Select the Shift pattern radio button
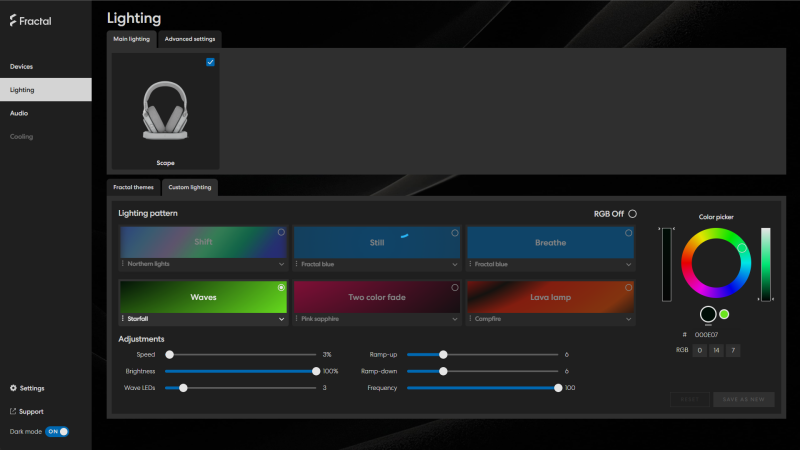Viewport: 800px width, 450px height. [x=281, y=232]
